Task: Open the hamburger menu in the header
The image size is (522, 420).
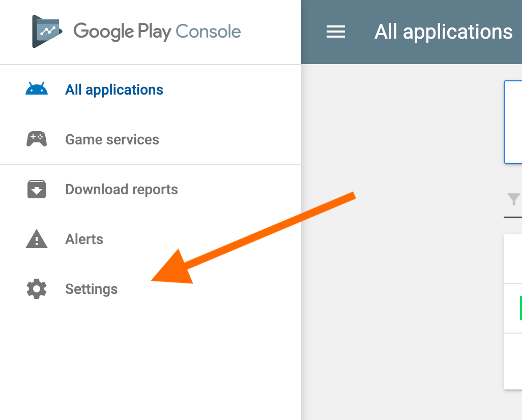Action: 336,32
